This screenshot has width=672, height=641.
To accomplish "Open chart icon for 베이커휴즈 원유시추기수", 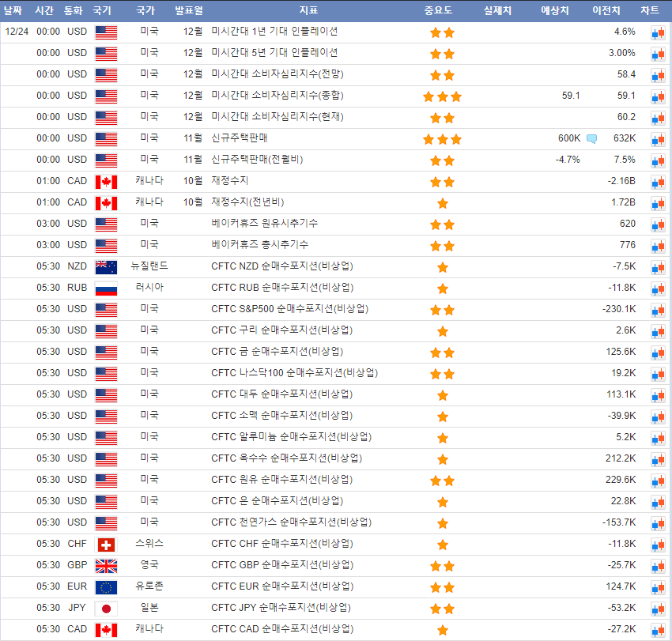I will [x=658, y=224].
